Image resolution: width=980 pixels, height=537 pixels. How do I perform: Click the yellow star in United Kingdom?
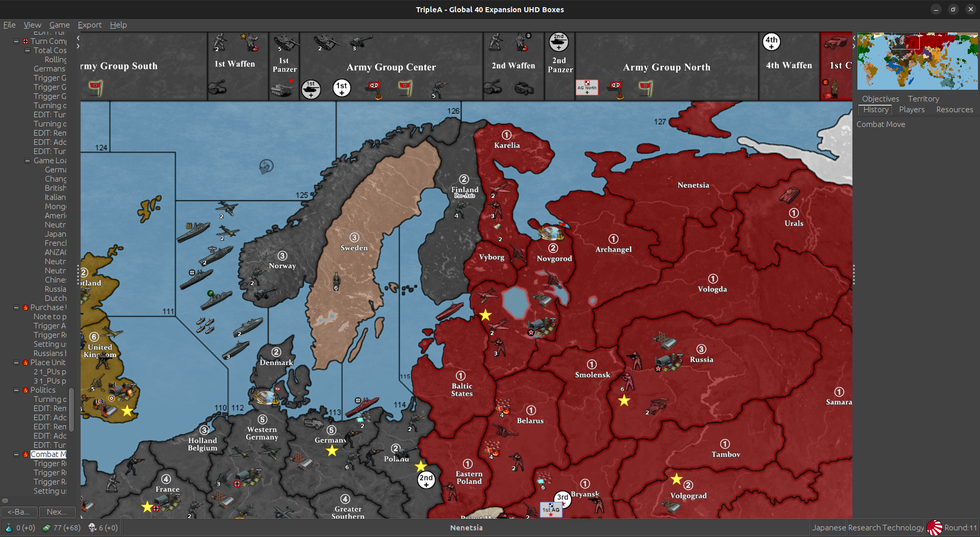coord(127,411)
